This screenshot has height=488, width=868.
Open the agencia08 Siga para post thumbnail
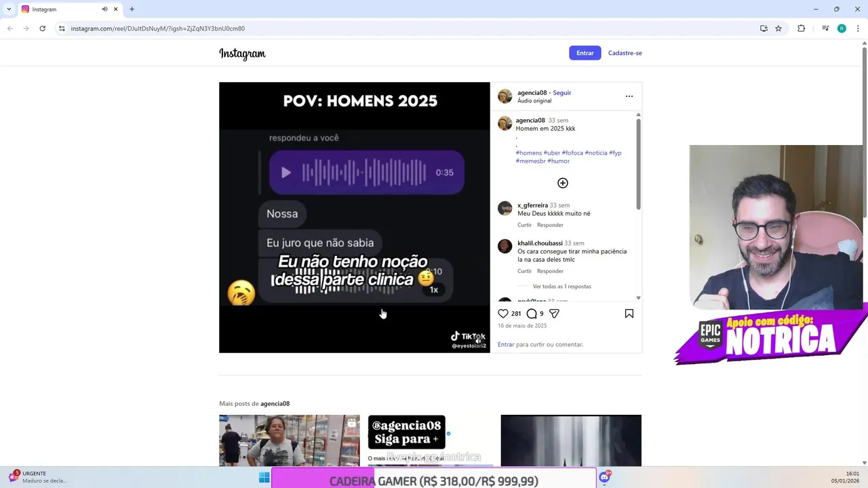click(430, 441)
